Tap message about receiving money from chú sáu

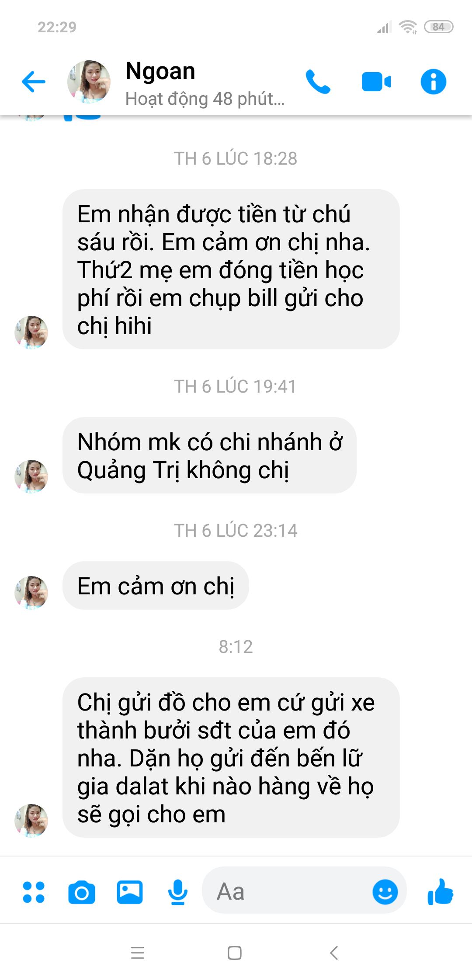(231, 269)
